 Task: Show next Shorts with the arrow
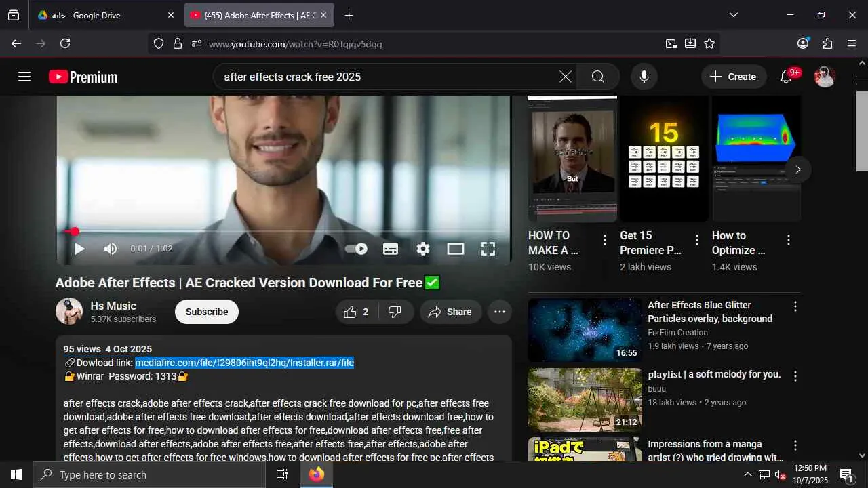tap(798, 169)
